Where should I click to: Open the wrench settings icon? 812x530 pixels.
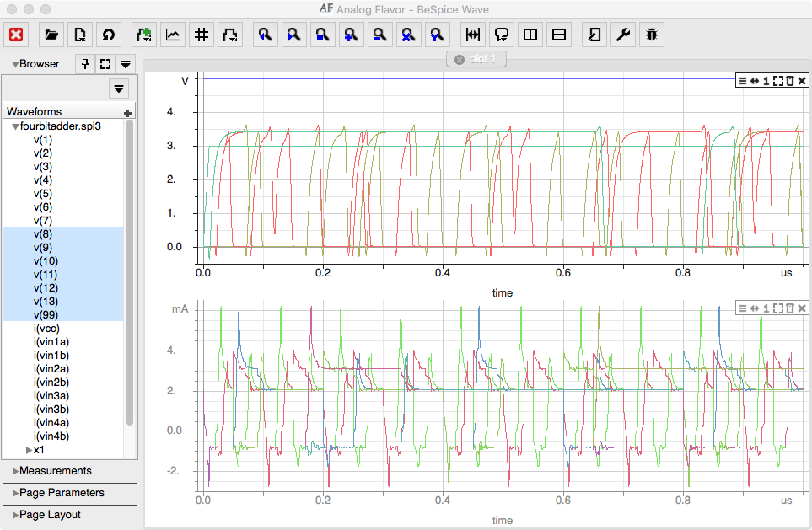pyautogui.click(x=622, y=34)
